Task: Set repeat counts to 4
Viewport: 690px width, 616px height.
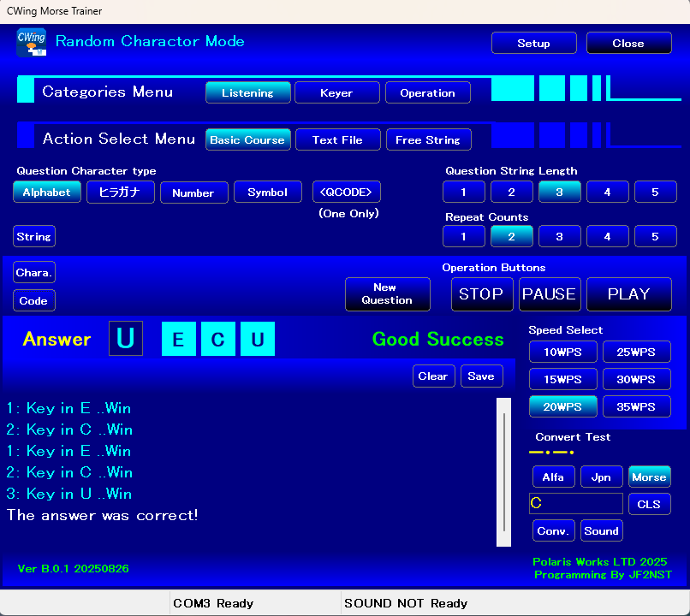Action: pos(607,237)
